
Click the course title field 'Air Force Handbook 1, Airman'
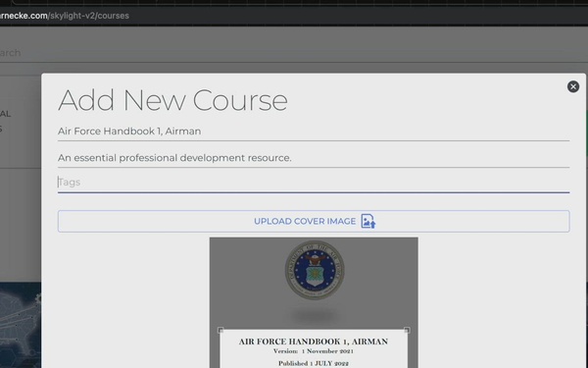point(314,131)
